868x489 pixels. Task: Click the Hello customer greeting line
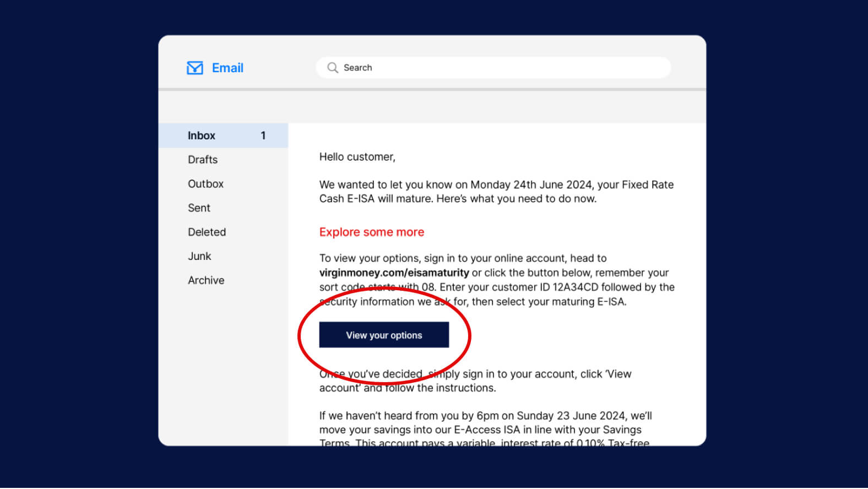357,157
